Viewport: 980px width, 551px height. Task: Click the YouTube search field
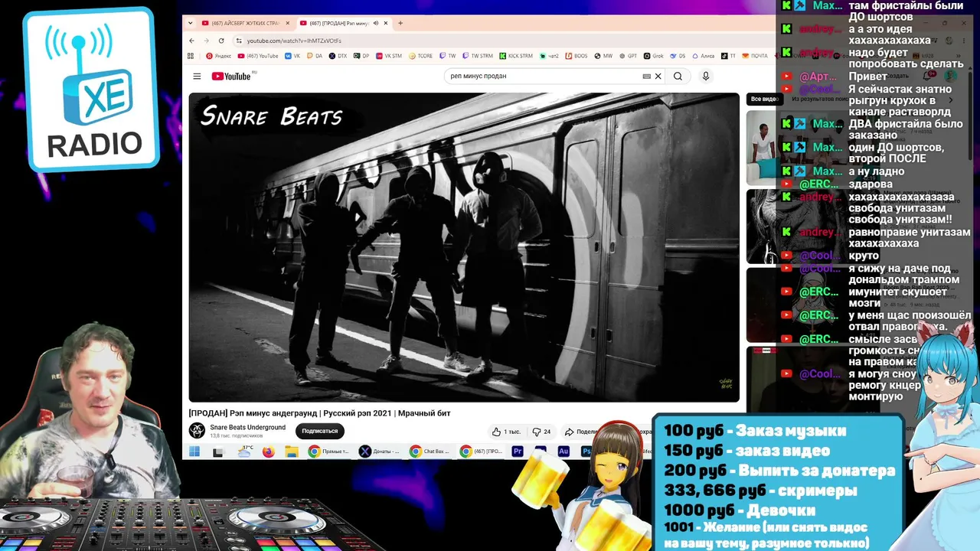[545, 77]
